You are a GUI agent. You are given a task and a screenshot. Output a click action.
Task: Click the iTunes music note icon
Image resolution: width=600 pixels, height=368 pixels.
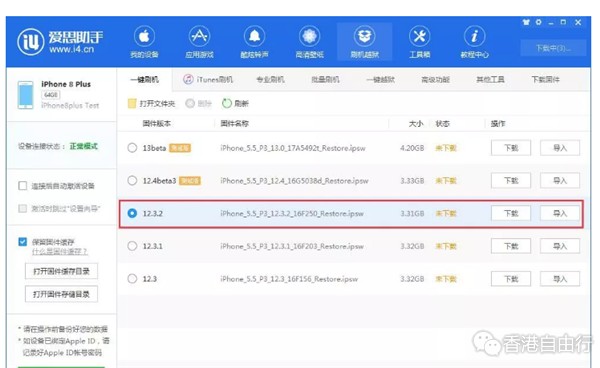188,80
